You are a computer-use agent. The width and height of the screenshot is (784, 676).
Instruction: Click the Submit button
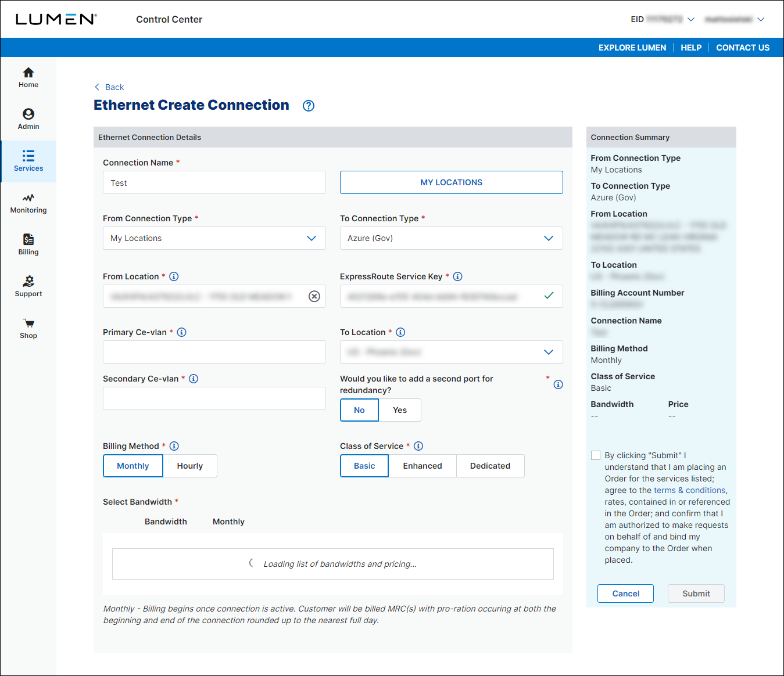(x=696, y=594)
